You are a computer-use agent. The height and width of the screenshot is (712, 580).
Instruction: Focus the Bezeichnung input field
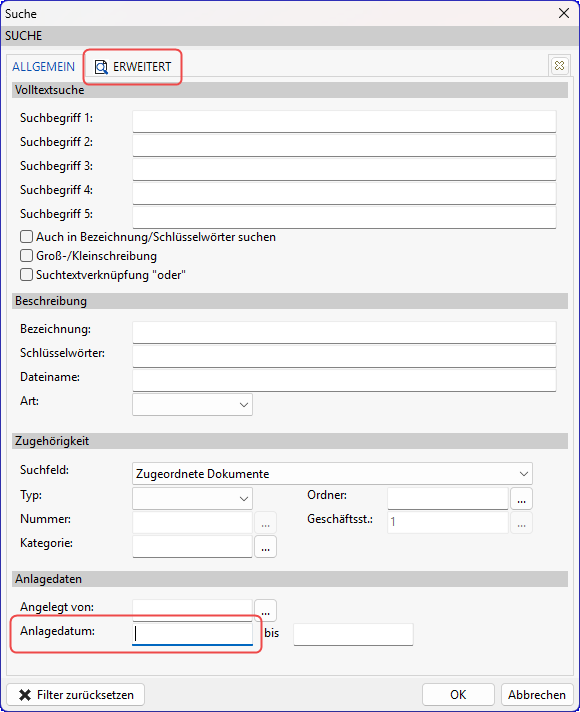(344, 332)
